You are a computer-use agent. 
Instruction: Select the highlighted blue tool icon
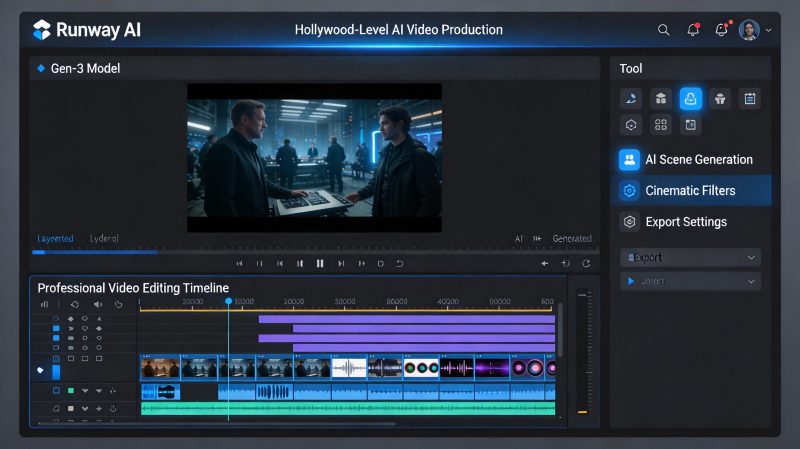coord(690,98)
